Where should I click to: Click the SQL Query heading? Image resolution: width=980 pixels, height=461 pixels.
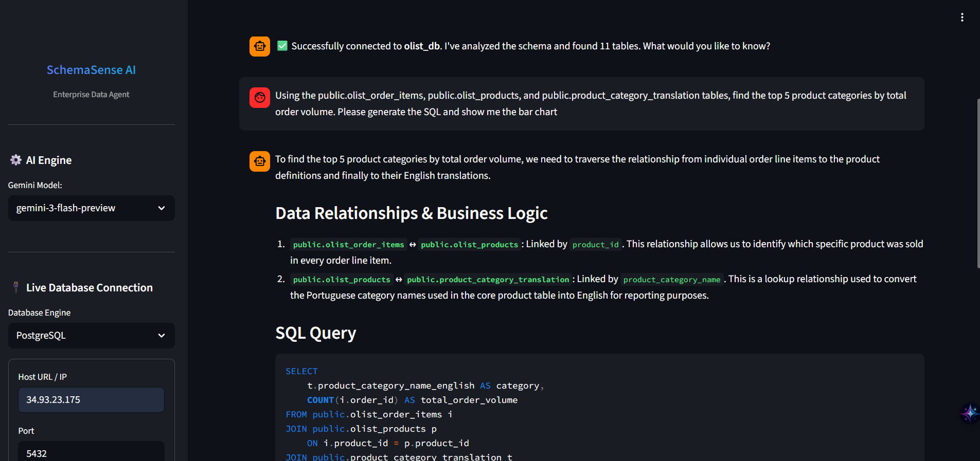coord(316,333)
